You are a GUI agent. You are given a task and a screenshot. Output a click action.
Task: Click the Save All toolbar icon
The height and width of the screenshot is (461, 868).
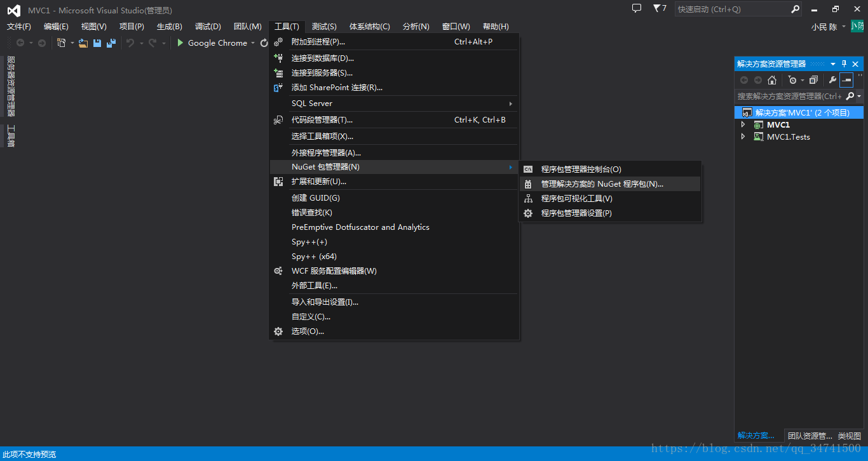[x=111, y=43]
